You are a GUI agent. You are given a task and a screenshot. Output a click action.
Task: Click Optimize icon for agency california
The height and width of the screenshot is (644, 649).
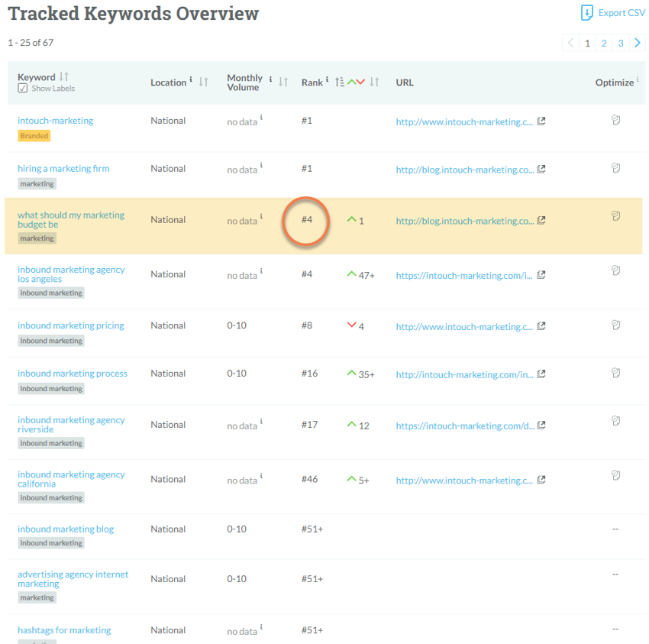pyautogui.click(x=615, y=475)
